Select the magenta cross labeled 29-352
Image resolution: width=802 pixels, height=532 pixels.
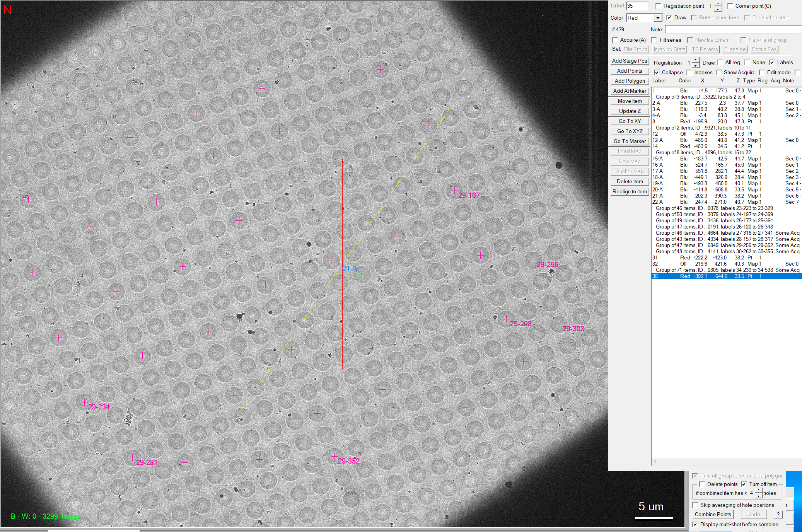334,456
